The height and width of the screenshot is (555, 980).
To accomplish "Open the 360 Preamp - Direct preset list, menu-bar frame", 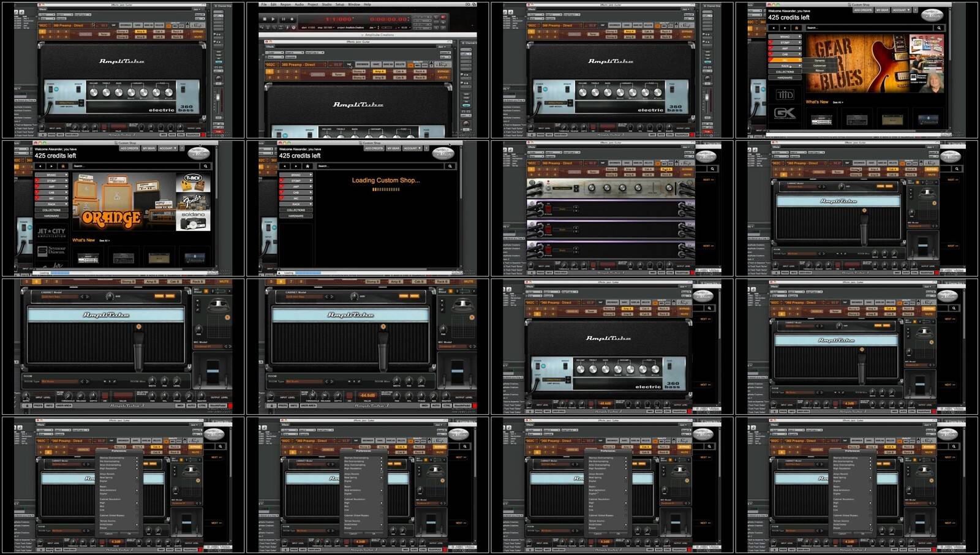I will (x=304, y=64).
